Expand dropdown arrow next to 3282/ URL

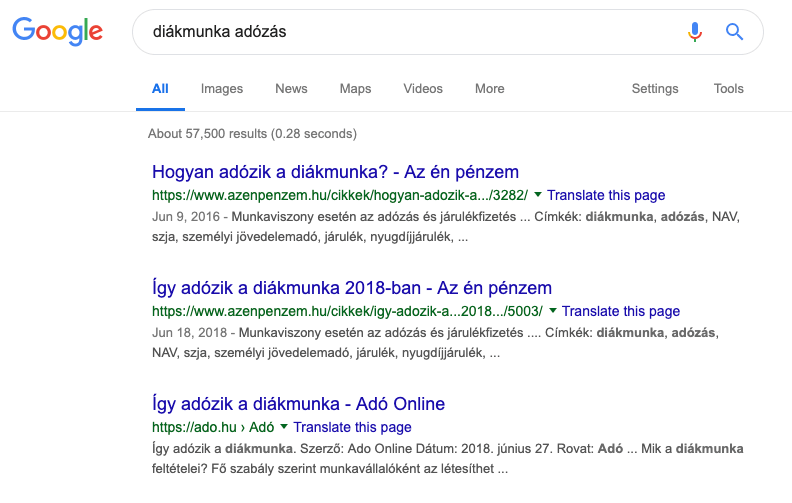pos(537,195)
